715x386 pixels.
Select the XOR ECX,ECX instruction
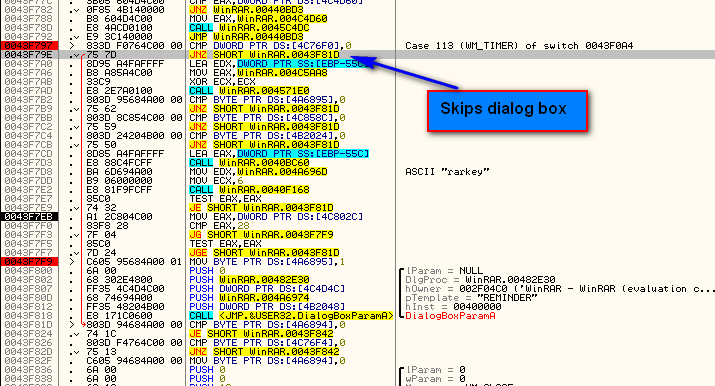(x=223, y=82)
